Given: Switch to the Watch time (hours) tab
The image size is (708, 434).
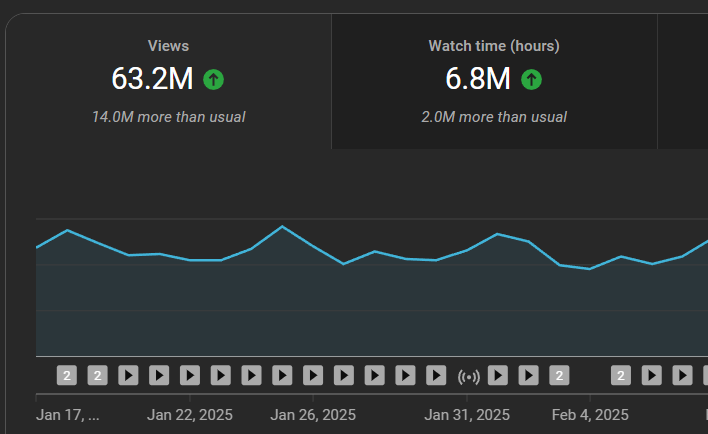Looking at the screenshot, I should pos(494,81).
